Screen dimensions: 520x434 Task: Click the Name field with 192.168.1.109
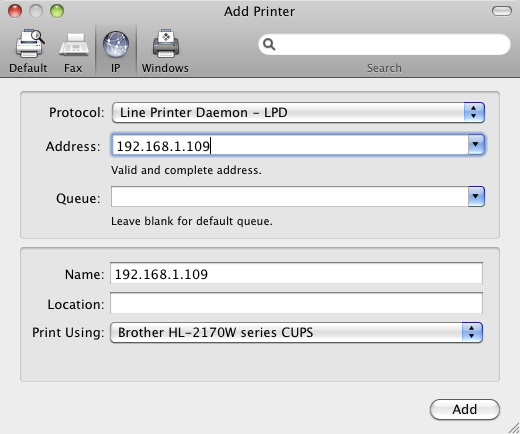coord(296,273)
